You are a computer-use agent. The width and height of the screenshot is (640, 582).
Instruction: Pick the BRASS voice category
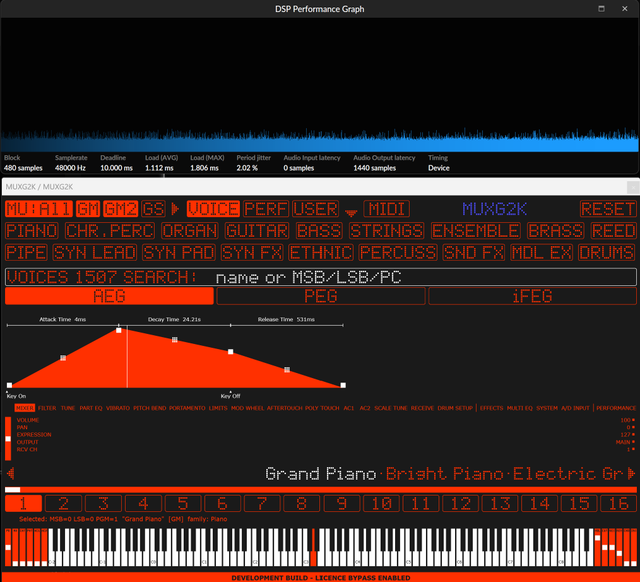[556, 231]
